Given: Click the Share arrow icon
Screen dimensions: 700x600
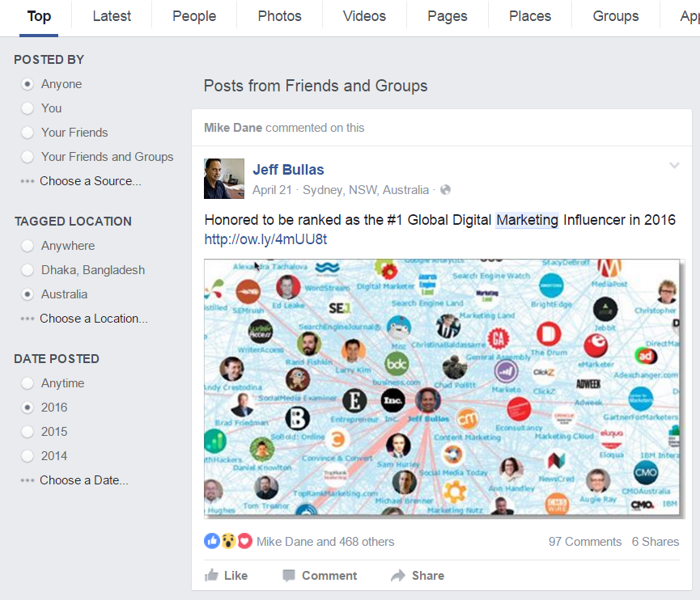Looking at the screenshot, I should coord(398,576).
